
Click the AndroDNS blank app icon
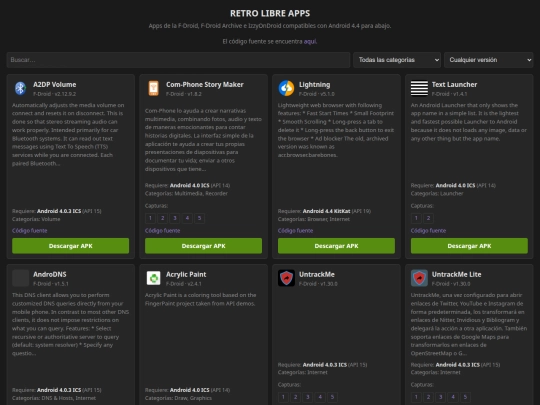coord(20,278)
